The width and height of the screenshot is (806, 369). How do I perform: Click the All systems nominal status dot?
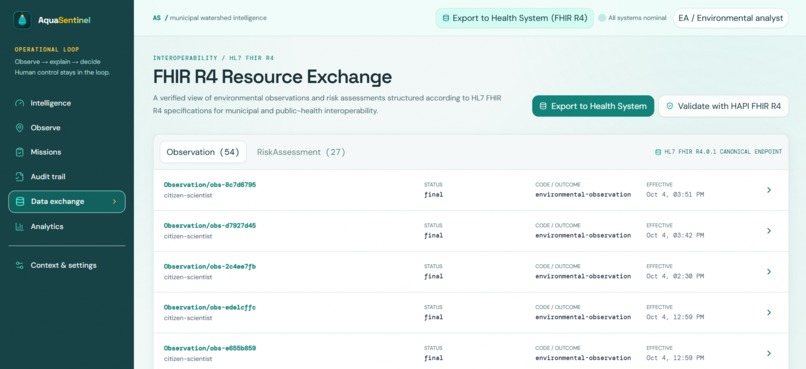(x=602, y=18)
